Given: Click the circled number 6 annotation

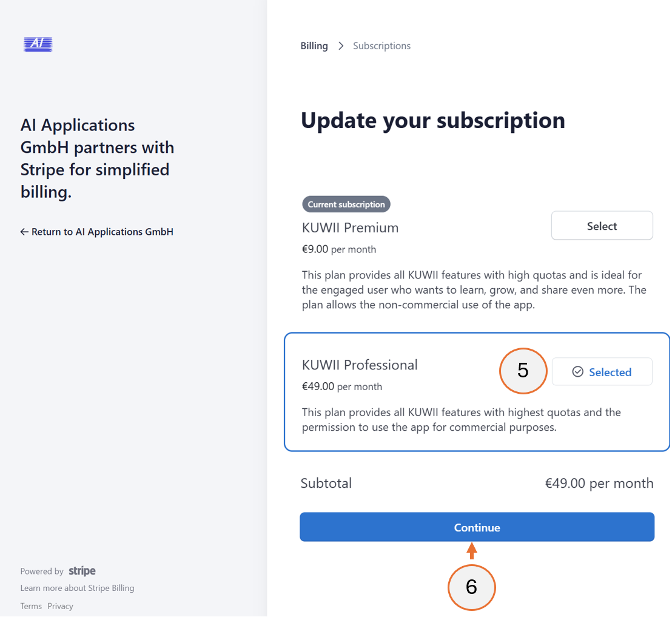Looking at the screenshot, I should [x=471, y=587].
